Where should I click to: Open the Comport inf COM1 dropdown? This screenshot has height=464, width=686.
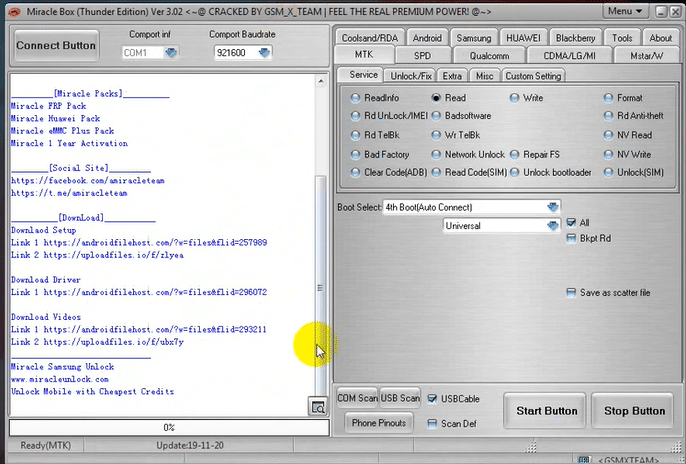[x=171, y=53]
